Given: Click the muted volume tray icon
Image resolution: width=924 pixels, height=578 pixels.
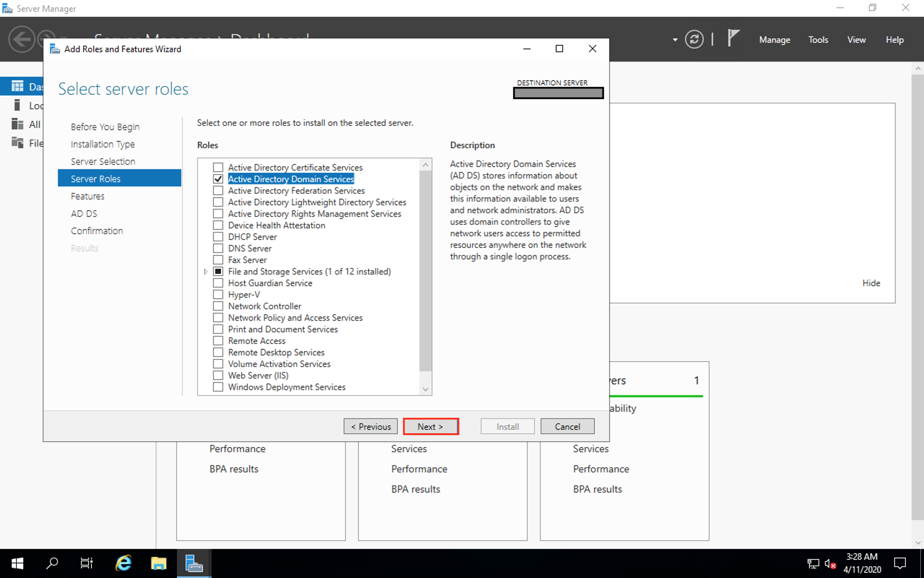Looking at the screenshot, I should tap(830, 564).
